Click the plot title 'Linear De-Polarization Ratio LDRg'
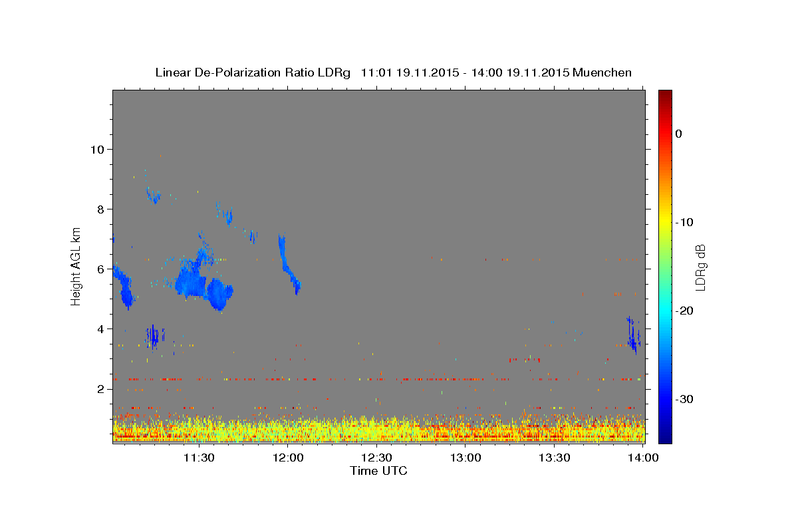This screenshot has height=532, width=798. [x=253, y=72]
